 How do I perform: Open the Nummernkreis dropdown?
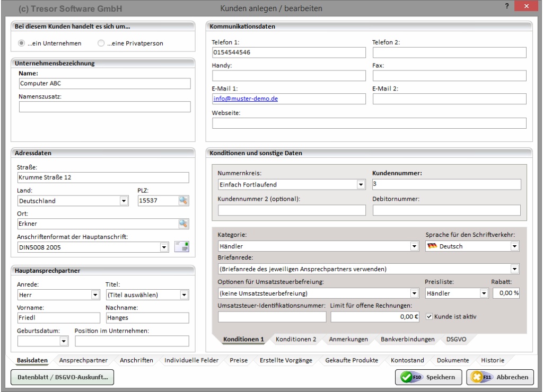click(361, 184)
